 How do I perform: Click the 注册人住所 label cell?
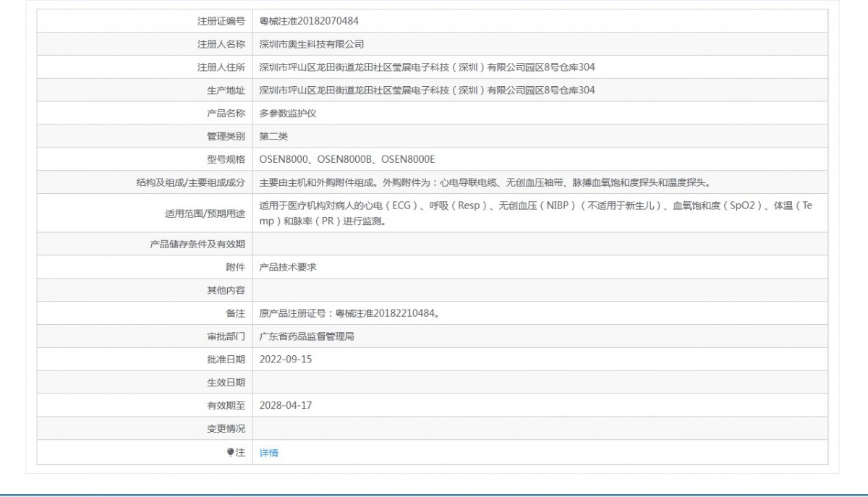[145, 67]
